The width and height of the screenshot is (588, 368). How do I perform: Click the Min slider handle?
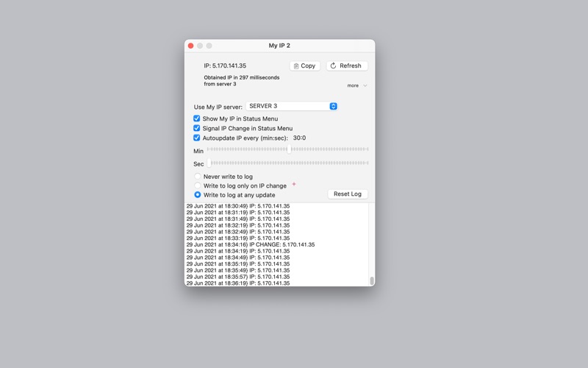289,149
